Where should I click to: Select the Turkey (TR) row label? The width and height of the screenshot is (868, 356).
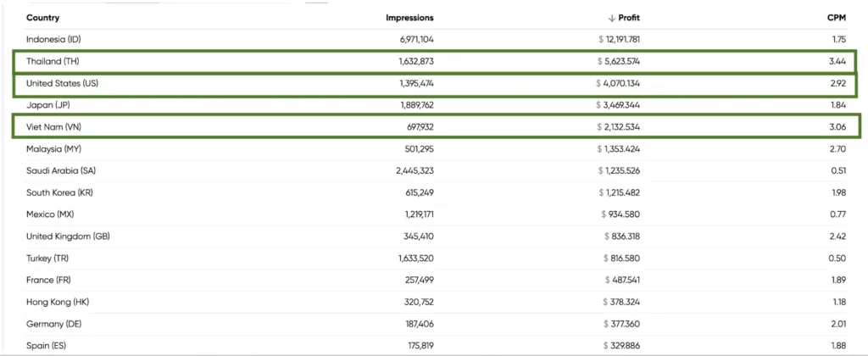coord(47,258)
